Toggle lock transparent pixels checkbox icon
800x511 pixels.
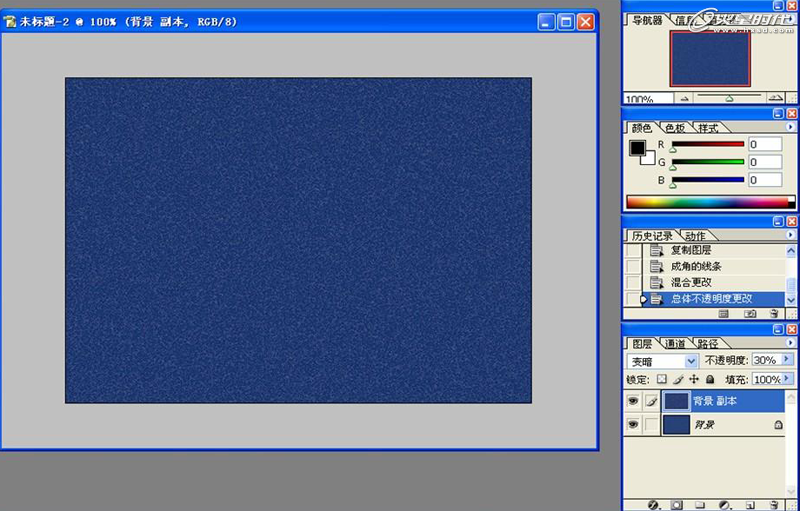(661, 380)
